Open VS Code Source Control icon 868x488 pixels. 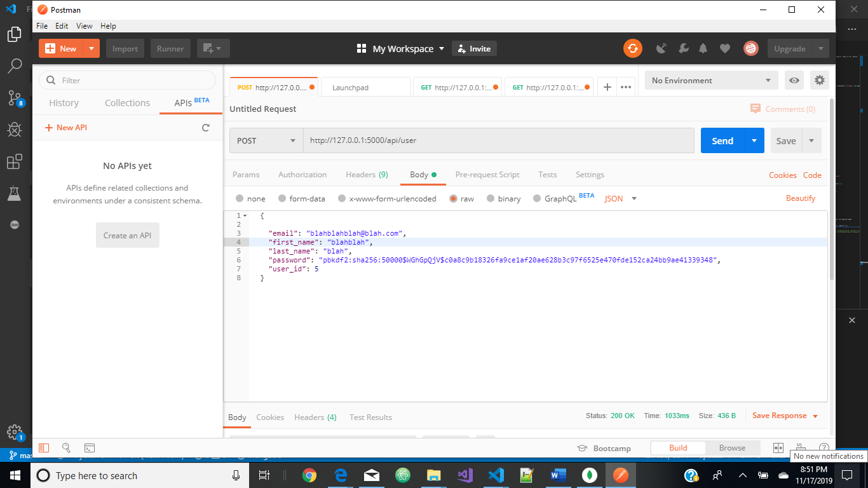[x=15, y=98]
